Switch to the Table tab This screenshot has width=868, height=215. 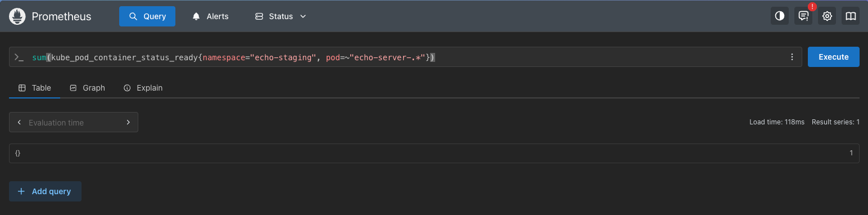point(35,88)
